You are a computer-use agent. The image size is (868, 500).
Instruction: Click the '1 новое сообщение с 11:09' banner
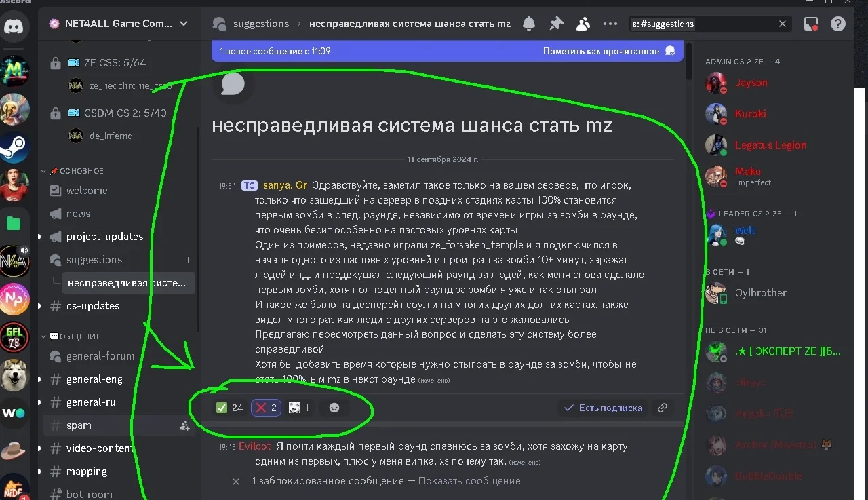(275, 51)
